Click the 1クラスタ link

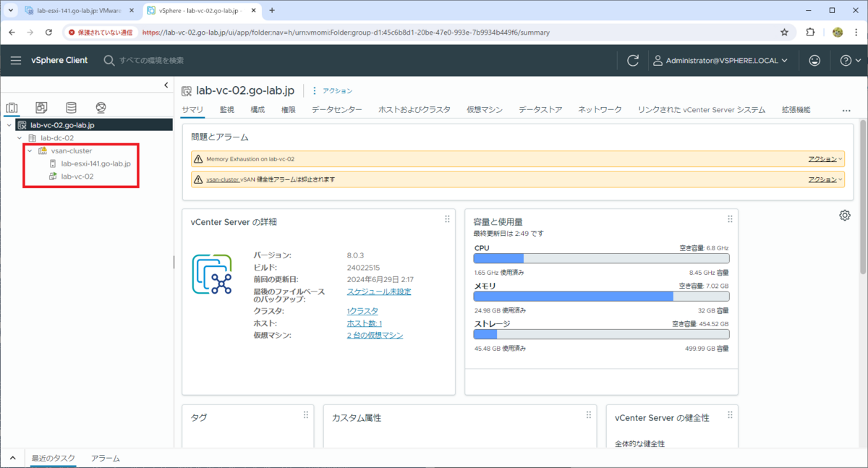point(362,310)
